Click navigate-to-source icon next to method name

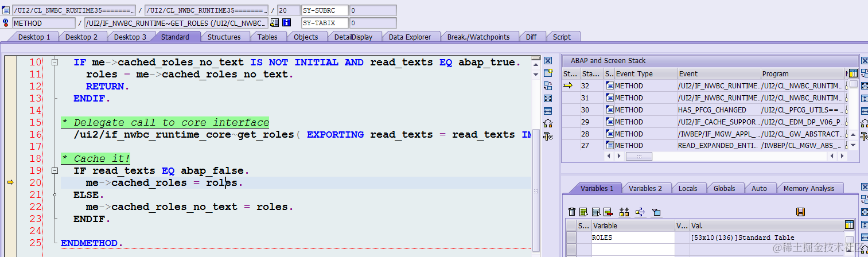[x=275, y=23]
